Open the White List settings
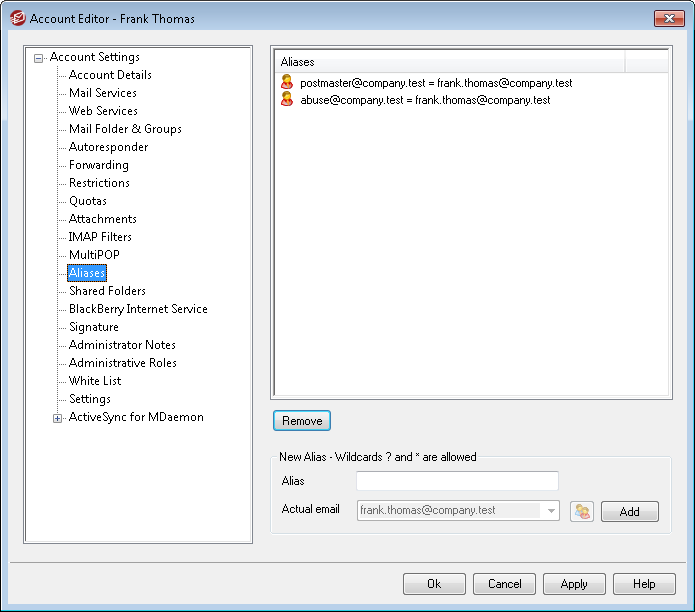 click(x=95, y=381)
